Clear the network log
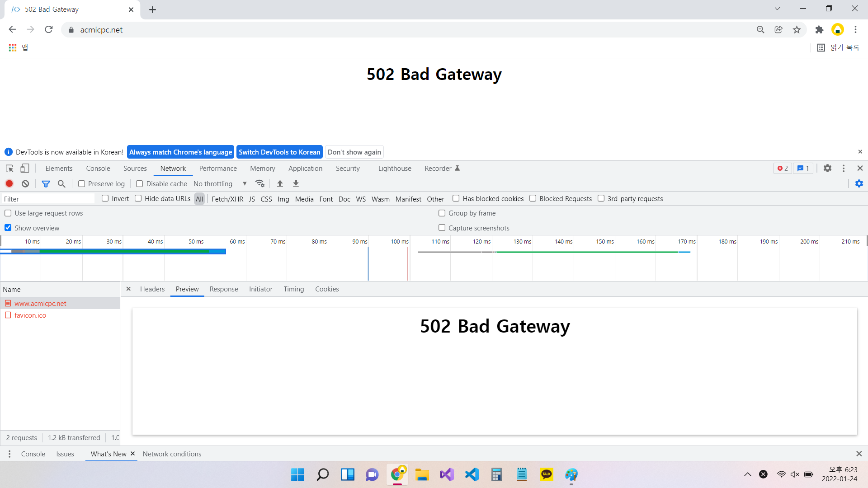Viewport: 868px width, 488px height. point(25,183)
